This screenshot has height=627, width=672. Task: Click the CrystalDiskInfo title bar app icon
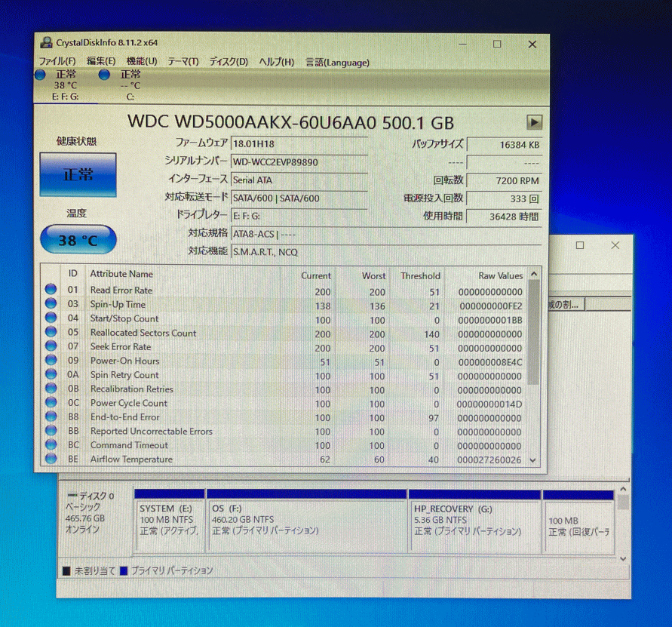tap(46, 43)
